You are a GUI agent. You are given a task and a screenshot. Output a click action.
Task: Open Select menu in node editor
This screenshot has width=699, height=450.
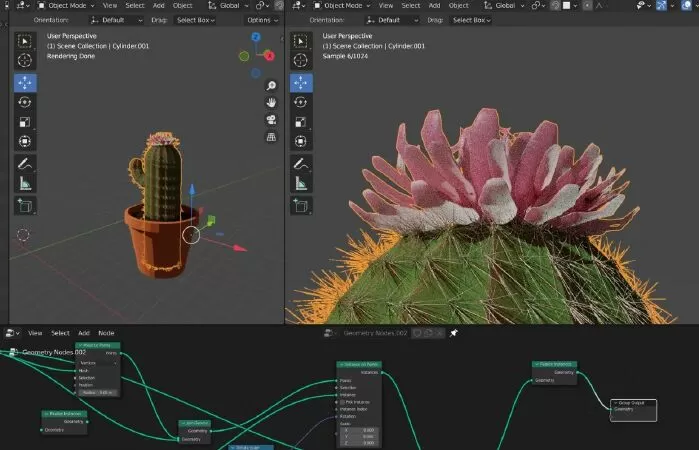pos(60,333)
